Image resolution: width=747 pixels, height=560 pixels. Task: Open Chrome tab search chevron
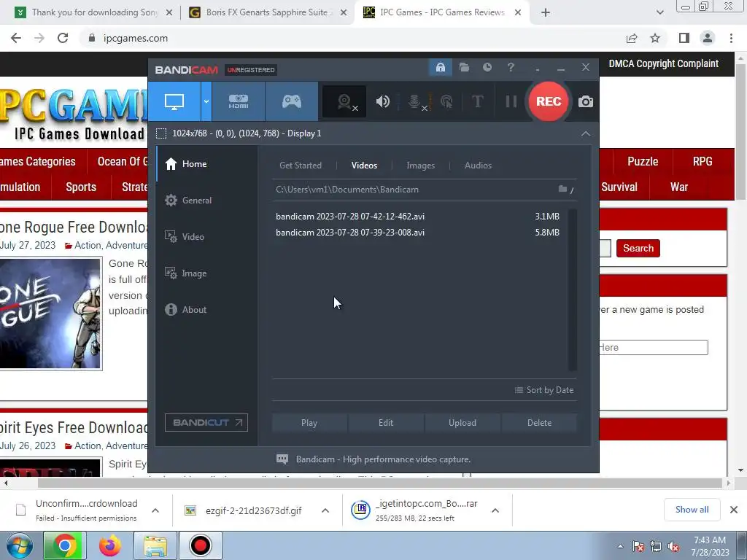tap(659, 13)
